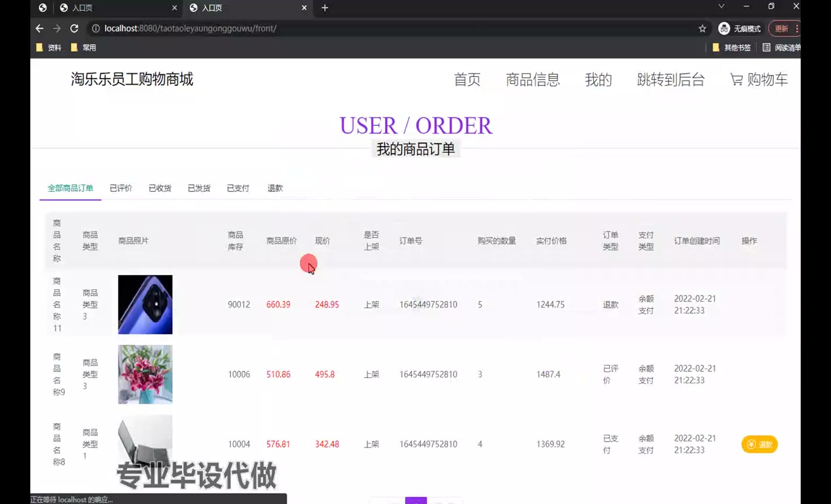This screenshot has height=504, width=831.
Task: Open the phone product photo thumbnail
Action: point(145,304)
